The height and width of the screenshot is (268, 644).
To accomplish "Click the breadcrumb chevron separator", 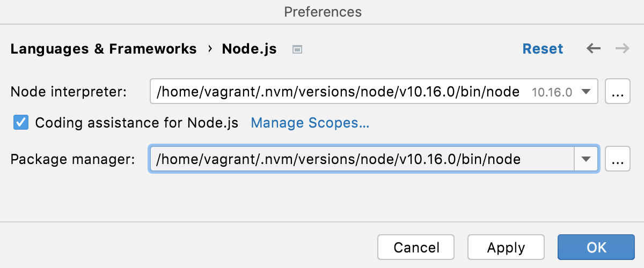I will pyautogui.click(x=209, y=49).
